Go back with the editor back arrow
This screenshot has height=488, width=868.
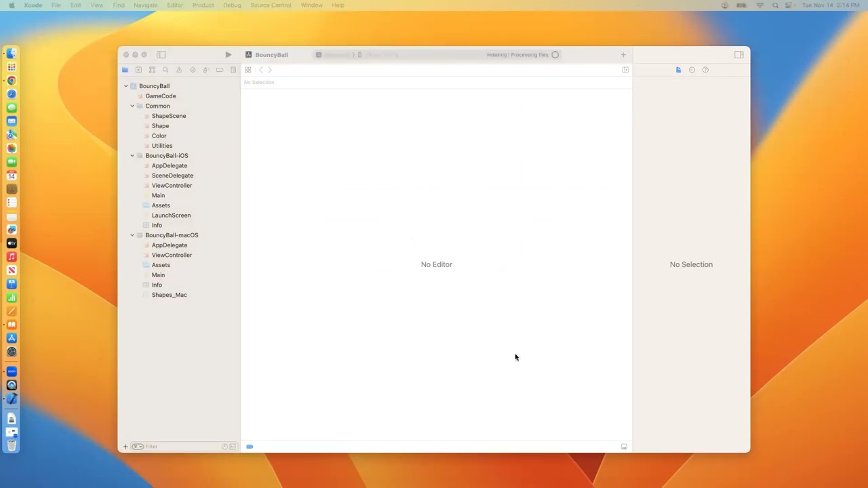coord(260,70)
